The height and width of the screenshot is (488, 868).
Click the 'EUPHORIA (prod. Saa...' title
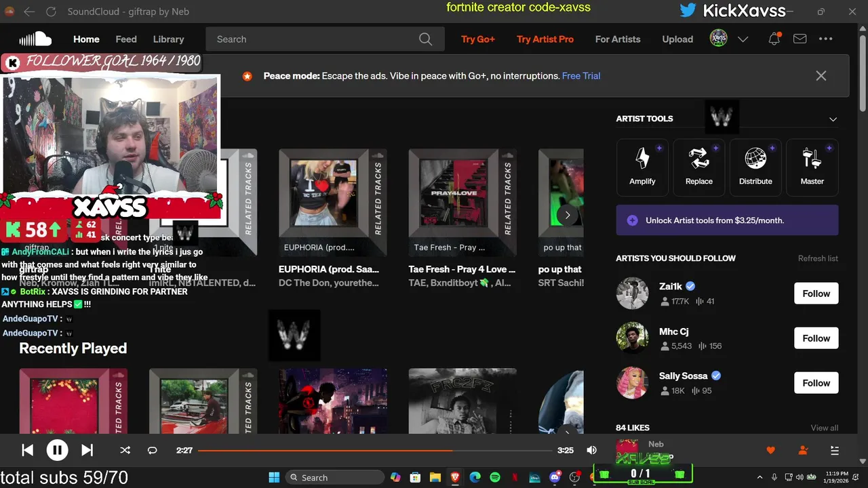[x=329, y=269]
